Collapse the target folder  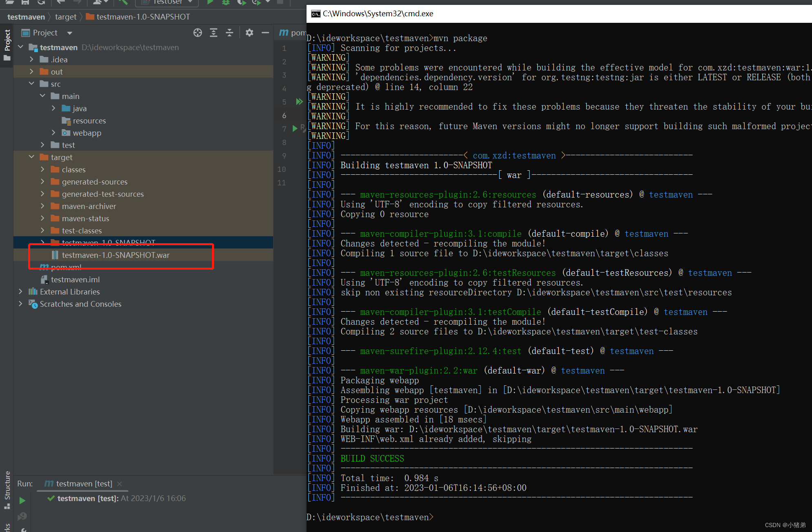pos(32,157)
